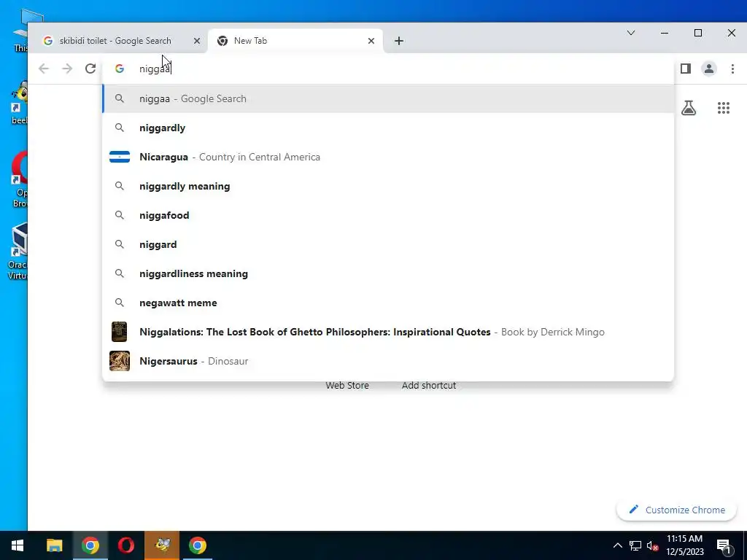Close the New Tab tab
747x560 pixels.
pyautogui.click(x=371, y=41)
